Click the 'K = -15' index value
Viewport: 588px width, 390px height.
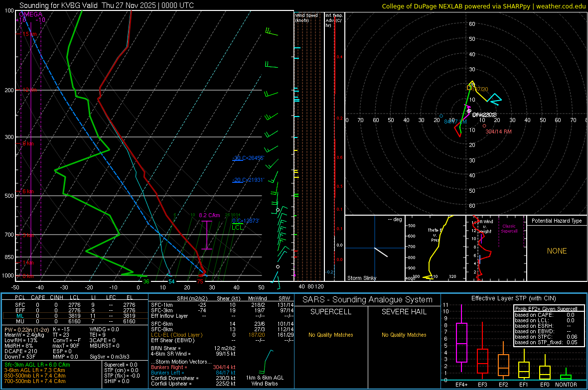point(61,329)
